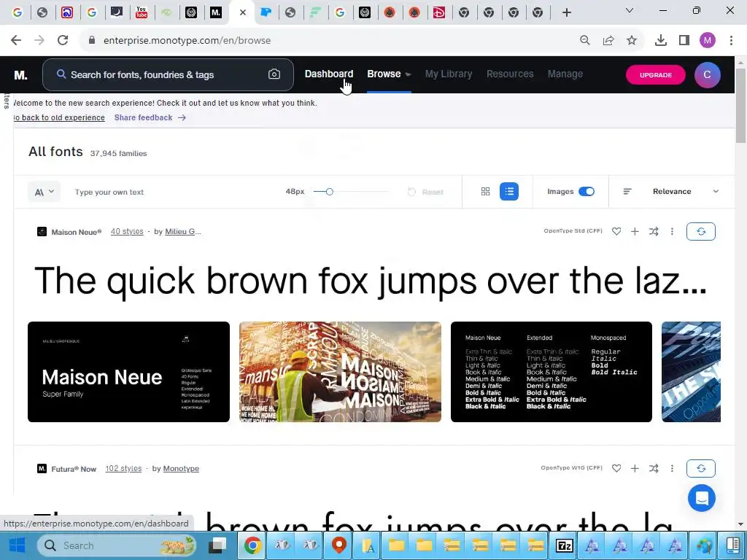This screenshot has width=747, height=560.
Task: Open Task View on taskbar
Action: pos(219,545)
